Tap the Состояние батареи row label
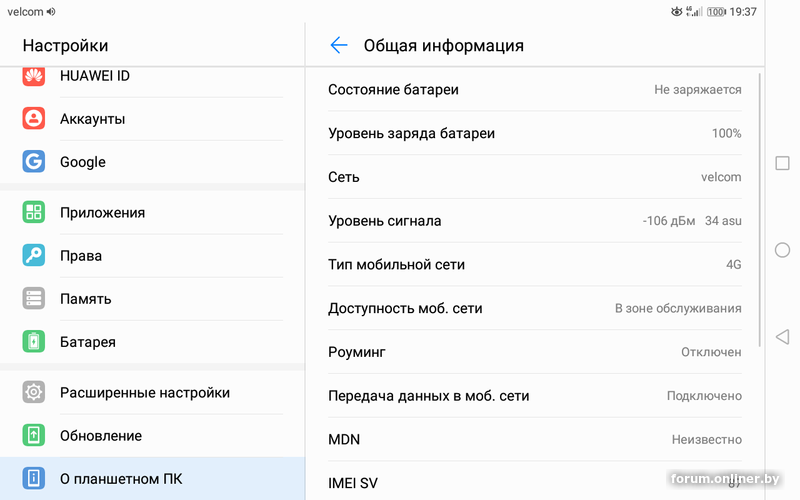 (393, 89)
